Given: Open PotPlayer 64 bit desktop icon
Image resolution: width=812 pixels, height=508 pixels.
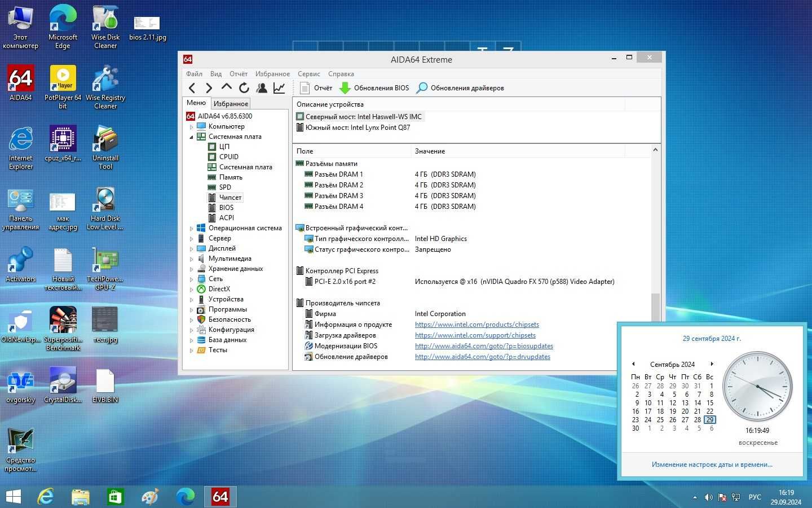Looking at the screenshot, I should point(63,87).
